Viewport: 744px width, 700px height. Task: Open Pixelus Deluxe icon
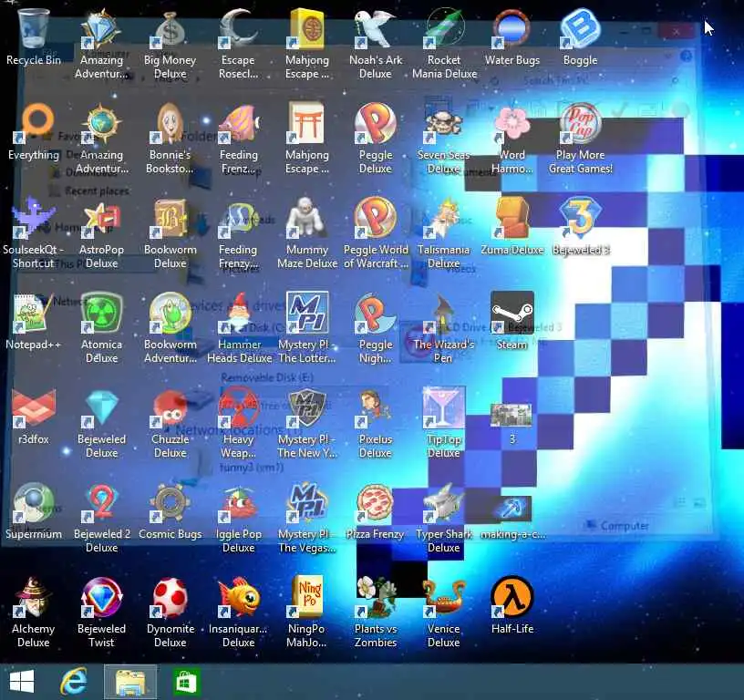[x=375, y=408]
